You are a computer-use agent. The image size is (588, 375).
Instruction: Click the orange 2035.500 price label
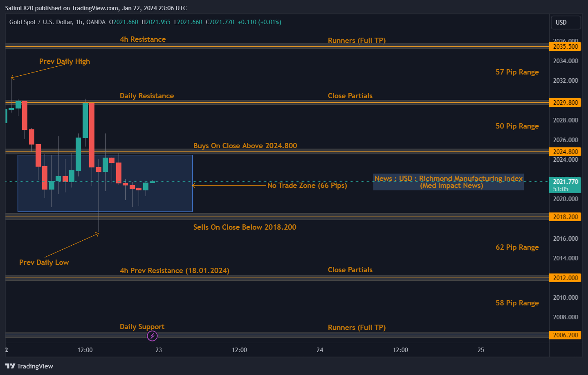(x=565, y=46)
